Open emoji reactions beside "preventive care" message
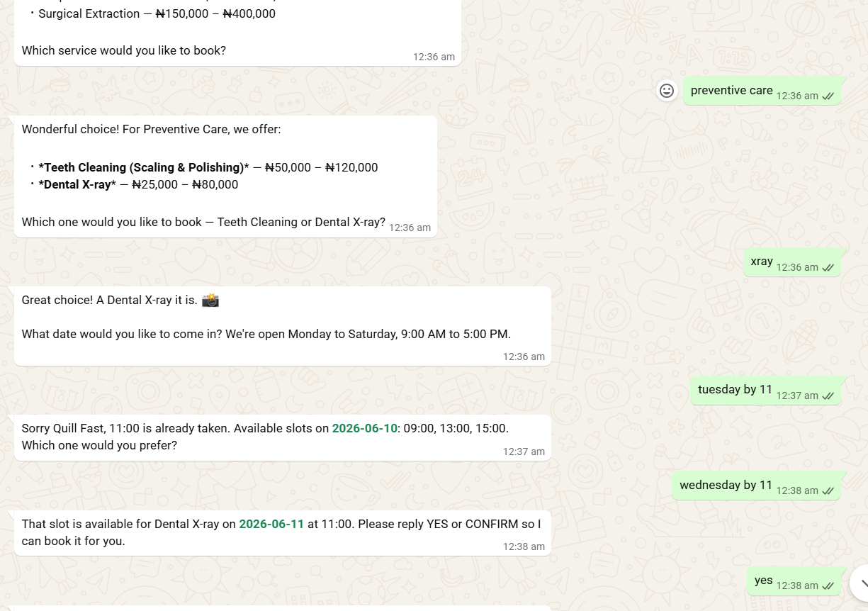The image size is (868, 611). click(666, 91)
